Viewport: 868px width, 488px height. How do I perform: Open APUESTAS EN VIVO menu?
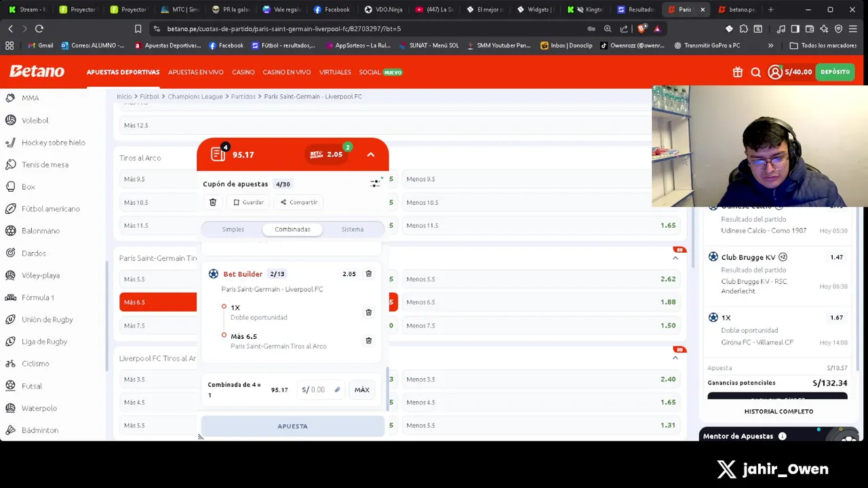[x=195, y=72]
